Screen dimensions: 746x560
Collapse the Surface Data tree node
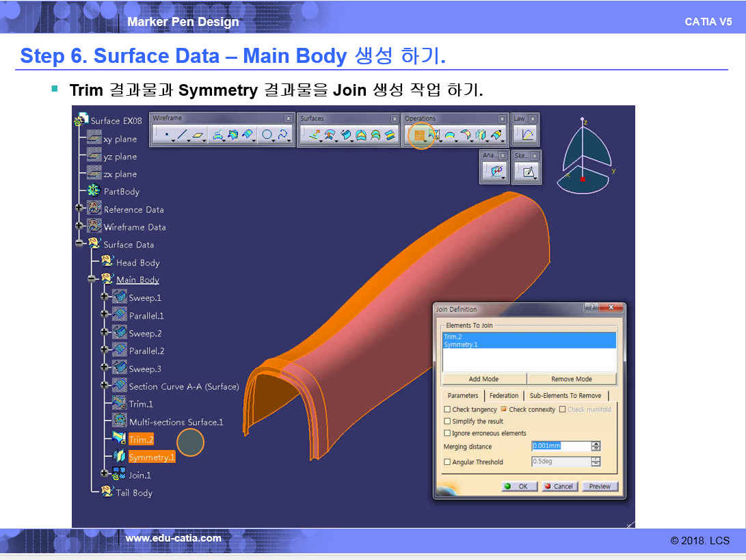coord(79,244)
